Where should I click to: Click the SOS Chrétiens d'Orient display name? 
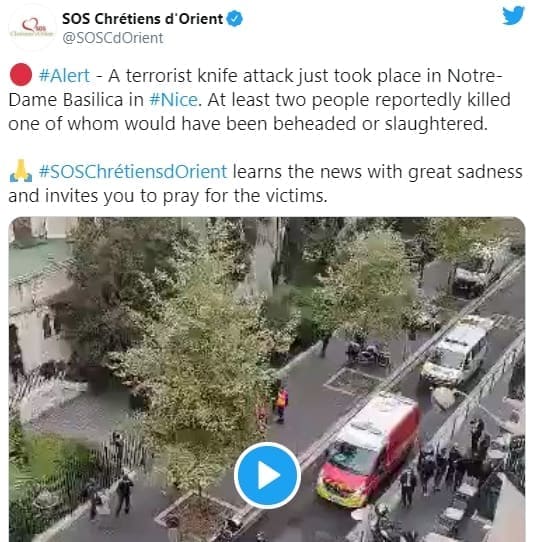point(142,19)
